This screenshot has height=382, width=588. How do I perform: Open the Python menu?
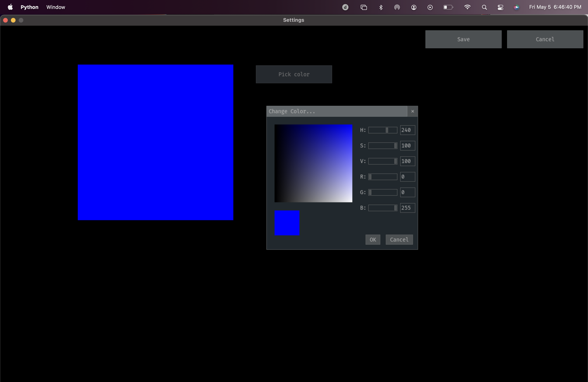pos(29,7)
